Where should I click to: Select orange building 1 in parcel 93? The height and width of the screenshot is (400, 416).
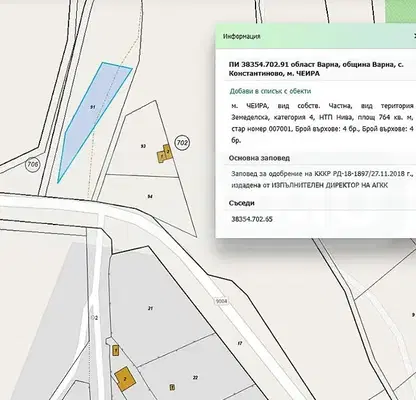(x=161, y=157)
